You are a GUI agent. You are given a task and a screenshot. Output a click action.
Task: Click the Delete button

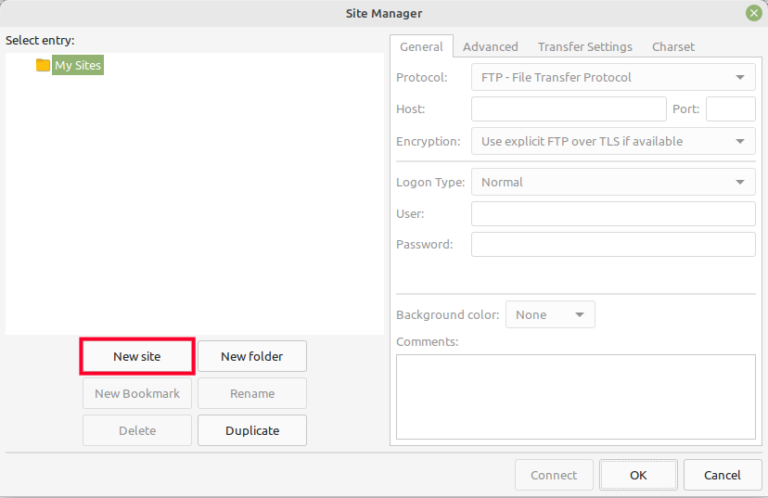point(137,430)
